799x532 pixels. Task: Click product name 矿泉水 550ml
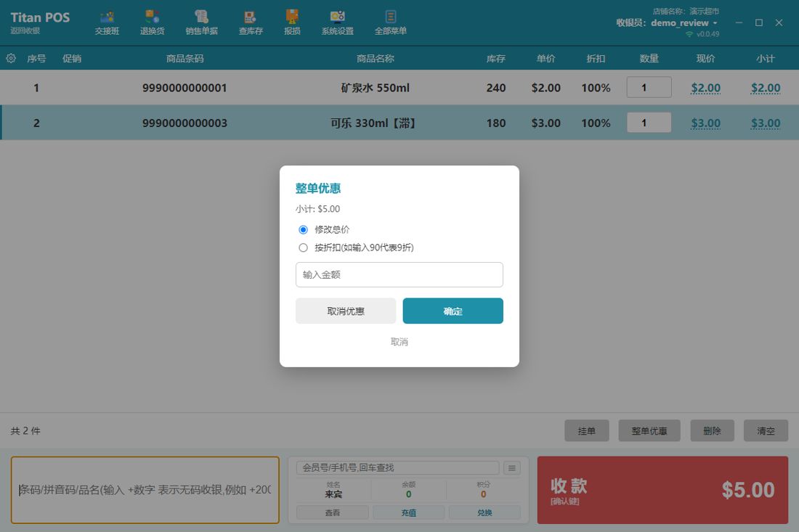click(x=375, y=88)
